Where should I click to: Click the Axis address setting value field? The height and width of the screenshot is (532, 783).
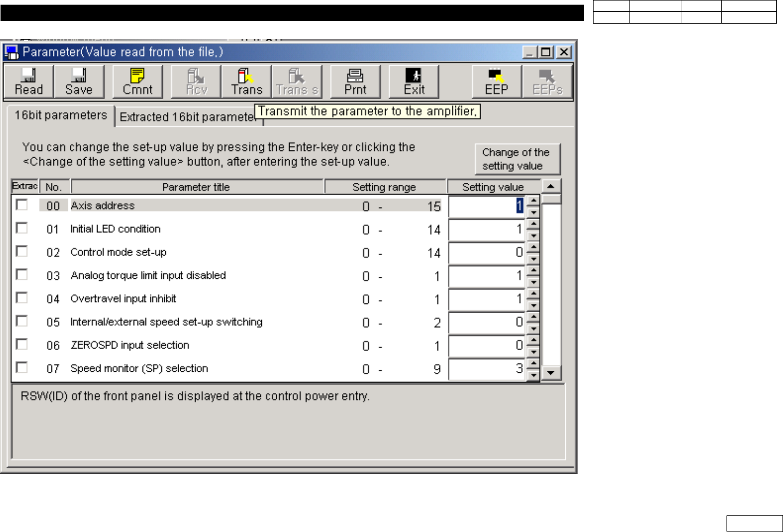[488, 206]
